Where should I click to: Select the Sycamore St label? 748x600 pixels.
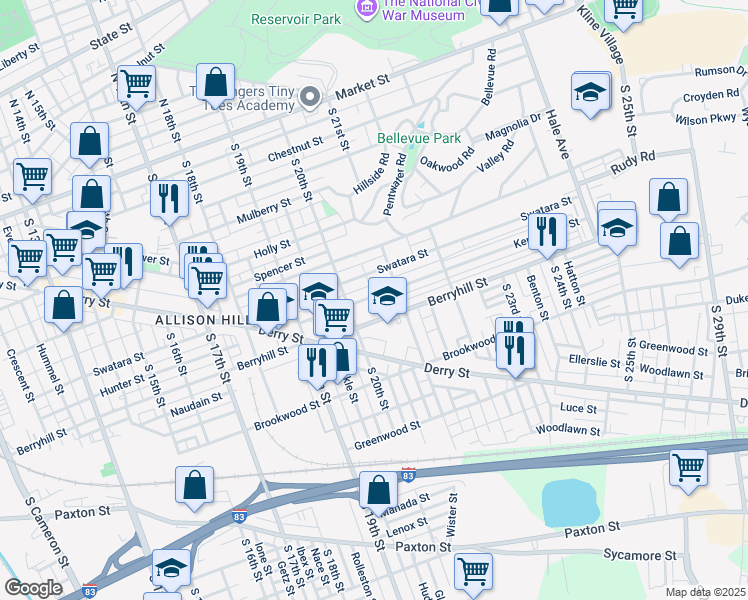click(640, 555)
